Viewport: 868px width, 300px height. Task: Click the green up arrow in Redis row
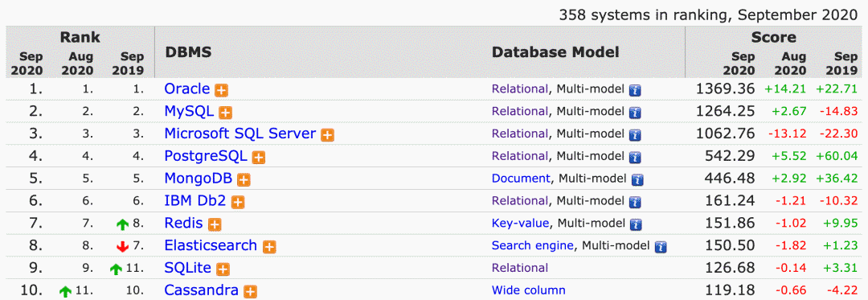coord(122,224)
